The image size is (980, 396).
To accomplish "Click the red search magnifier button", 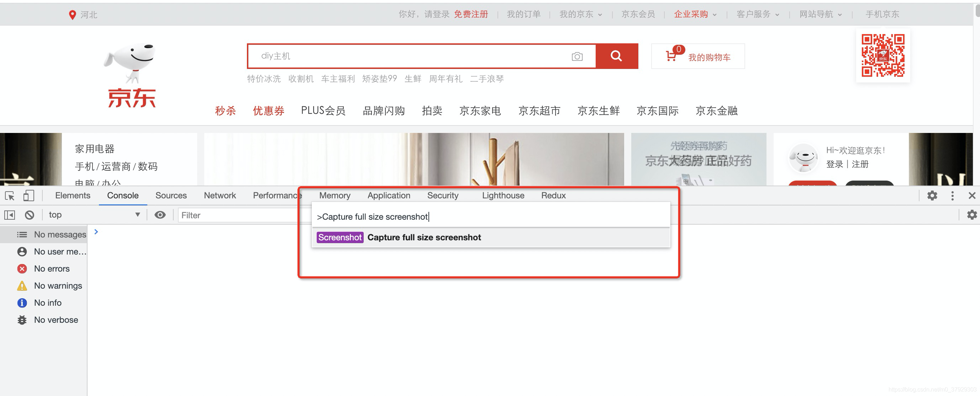I will point(616,56).
